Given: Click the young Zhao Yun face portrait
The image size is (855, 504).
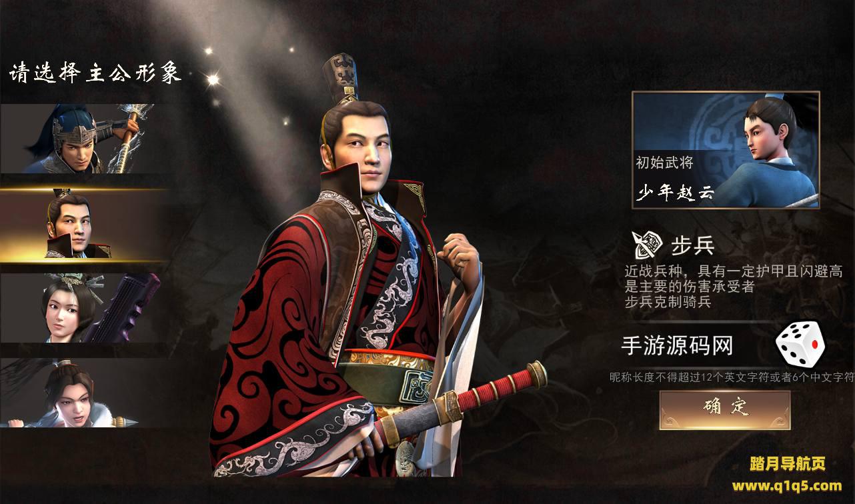Looking at the screenshot, I should click(770, 133).
